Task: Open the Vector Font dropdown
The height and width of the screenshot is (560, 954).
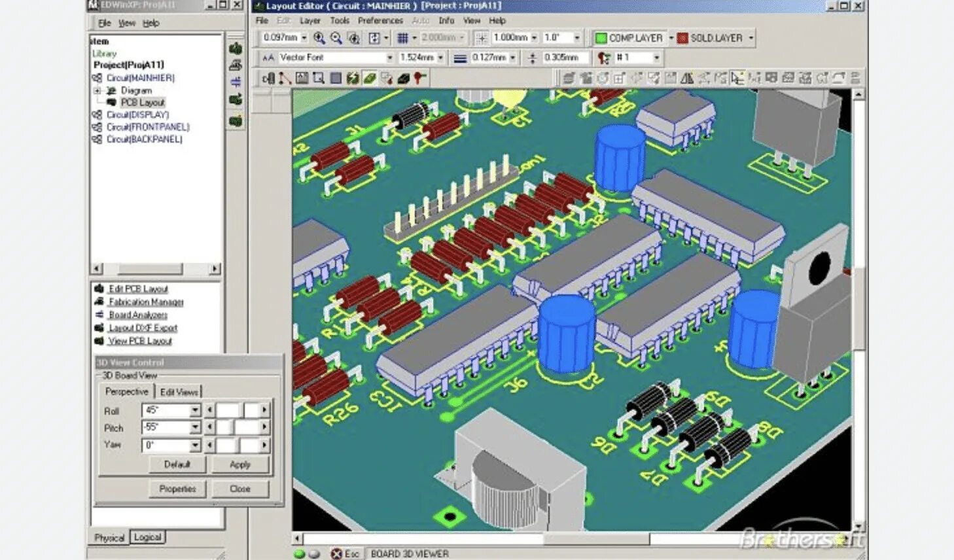Action: (x=389, y=58)
